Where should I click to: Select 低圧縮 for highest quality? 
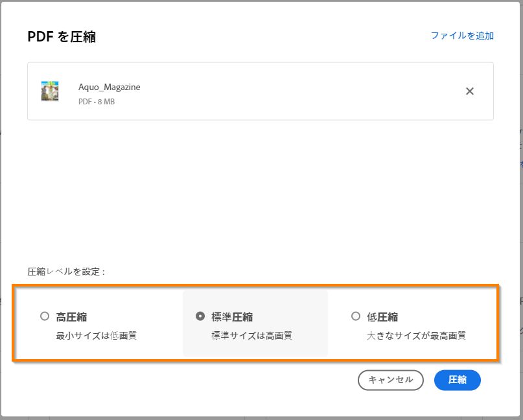(355, 316)
